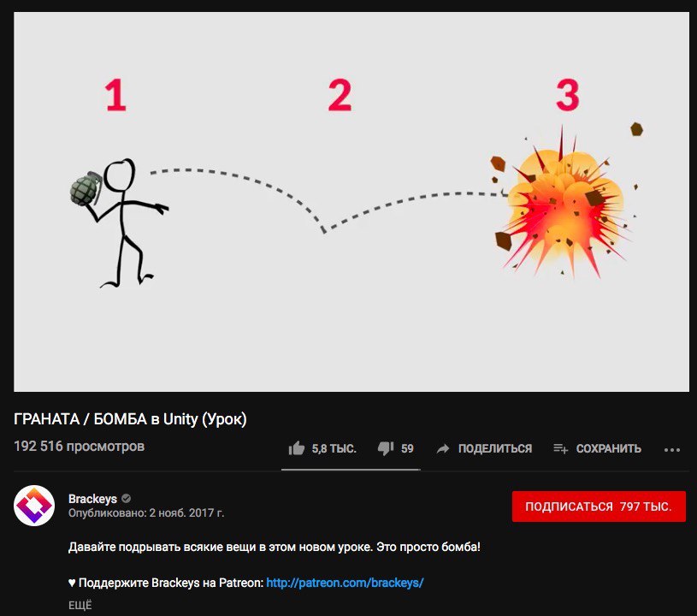Open the three-dot more actions menu
Screen dimensions: 697x616
[x=671, y=450]
